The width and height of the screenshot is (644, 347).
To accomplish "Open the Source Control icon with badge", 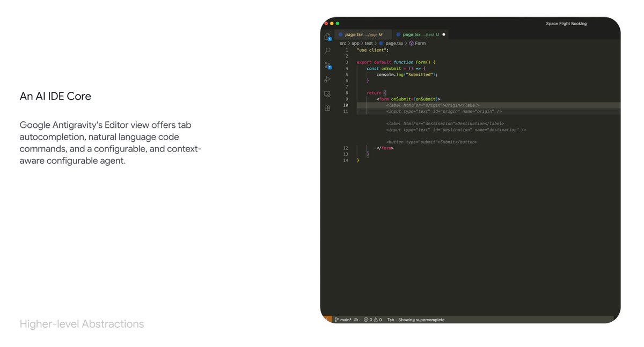I will click(327, 65).
